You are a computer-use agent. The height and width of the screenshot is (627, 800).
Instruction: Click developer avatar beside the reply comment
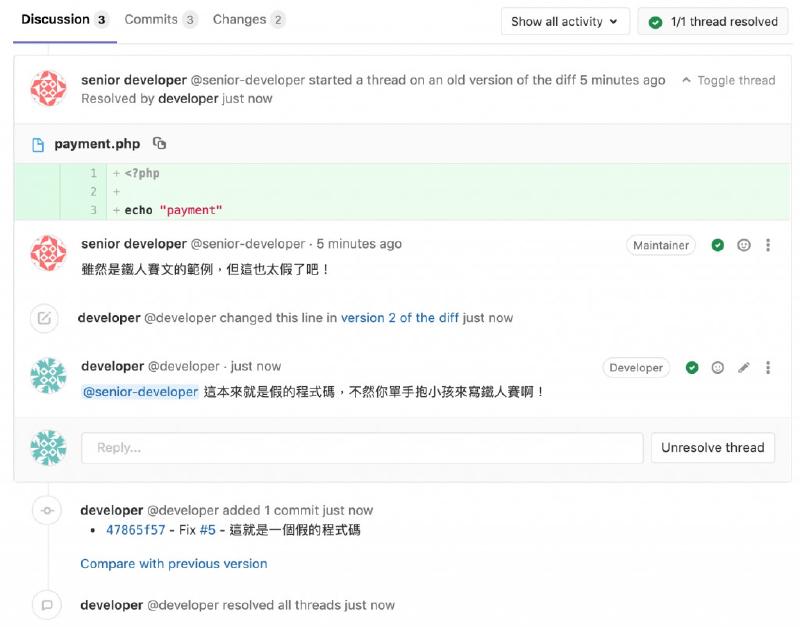point(48,375)
